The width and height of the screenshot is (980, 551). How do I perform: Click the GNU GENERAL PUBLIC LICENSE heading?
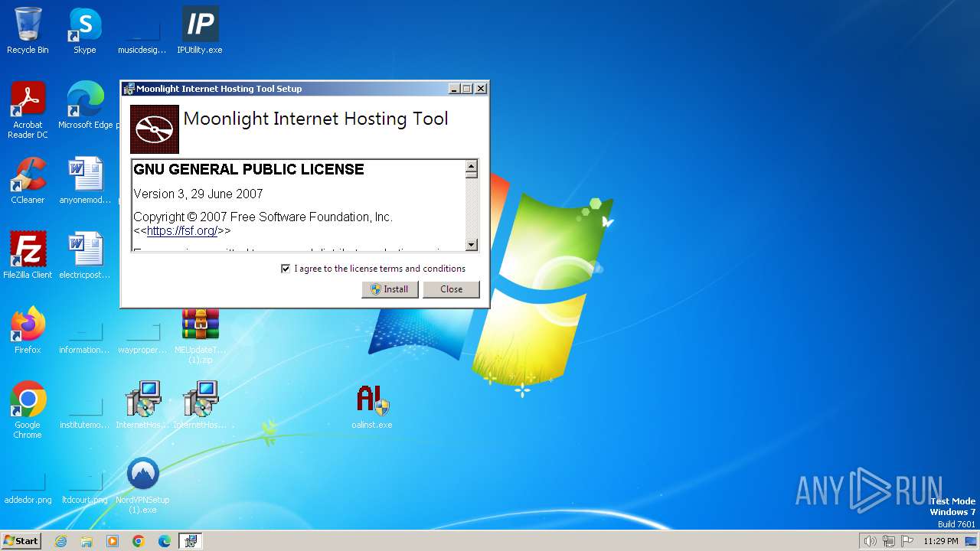(249, 169)
